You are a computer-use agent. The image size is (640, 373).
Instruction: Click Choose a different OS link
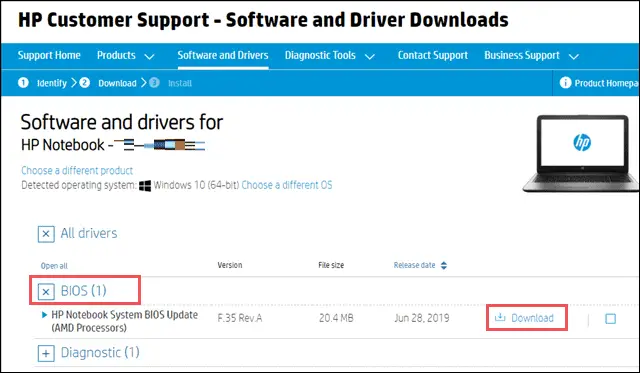pyautogui.click(x=287, y=185)
